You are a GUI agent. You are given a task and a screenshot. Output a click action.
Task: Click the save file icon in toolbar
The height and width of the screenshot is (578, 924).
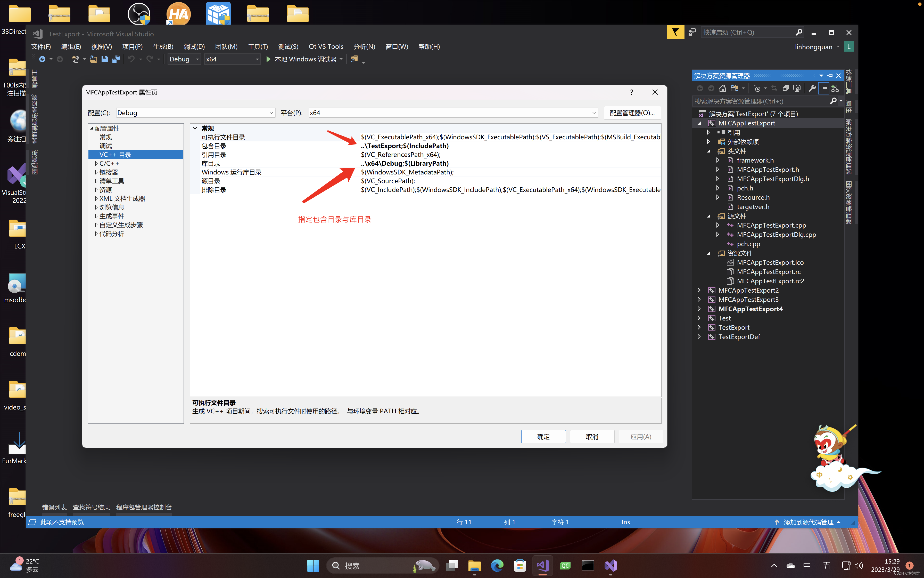pos(105,59)
